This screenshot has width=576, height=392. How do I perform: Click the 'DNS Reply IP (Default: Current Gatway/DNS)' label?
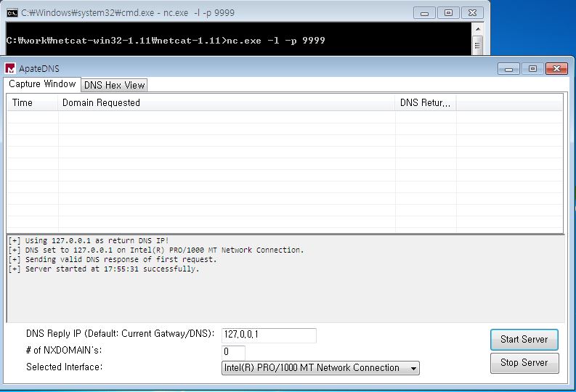120,334
